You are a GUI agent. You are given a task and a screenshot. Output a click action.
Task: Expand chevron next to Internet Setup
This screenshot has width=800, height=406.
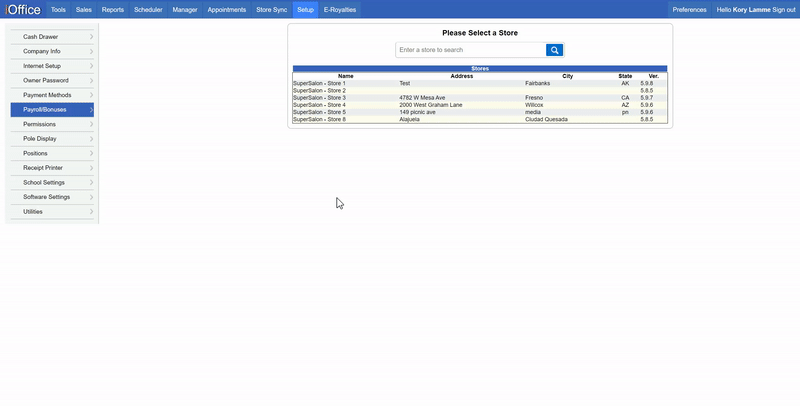pos(91,66)
